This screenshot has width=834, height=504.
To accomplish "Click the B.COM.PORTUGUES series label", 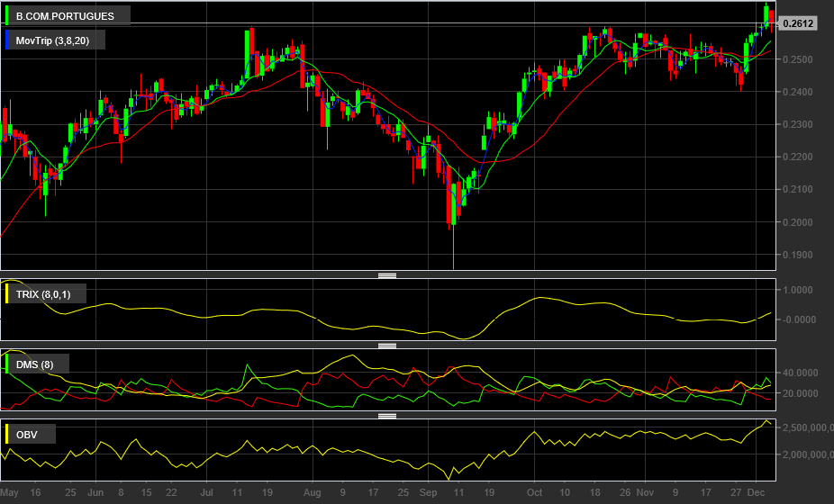I will [65, 16].
